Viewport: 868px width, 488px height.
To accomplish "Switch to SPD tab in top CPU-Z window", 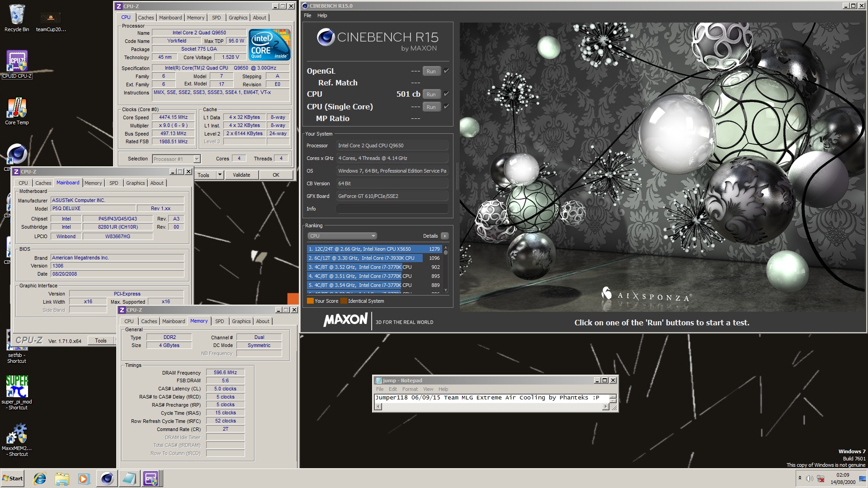I will [217, 18].
